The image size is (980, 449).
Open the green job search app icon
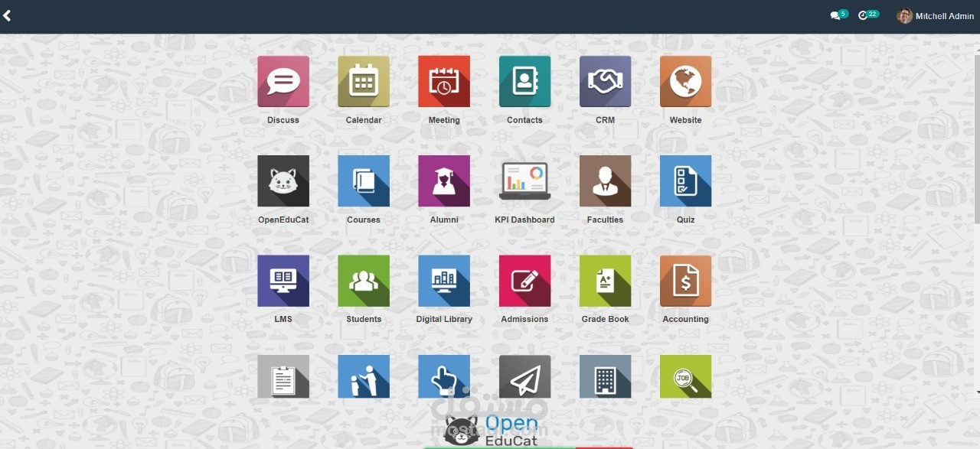click(685, 376)
